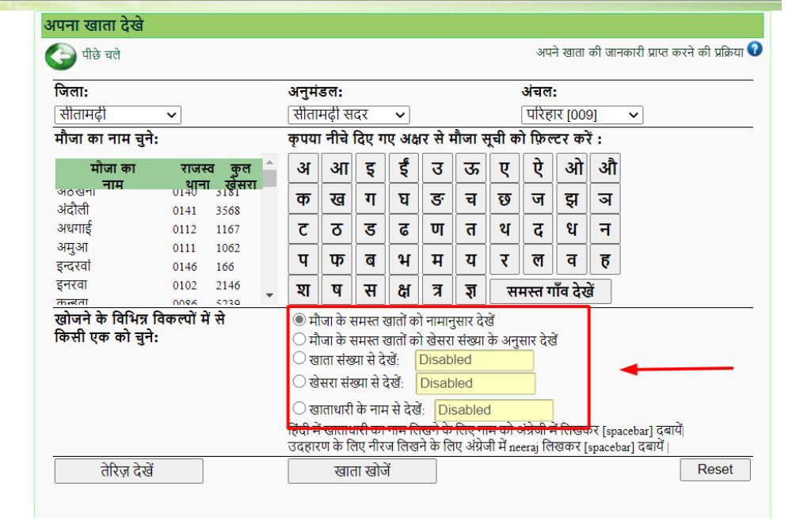Click letter त्र in the filter grid
Viewport: 811px width, 532px height.
437,291
